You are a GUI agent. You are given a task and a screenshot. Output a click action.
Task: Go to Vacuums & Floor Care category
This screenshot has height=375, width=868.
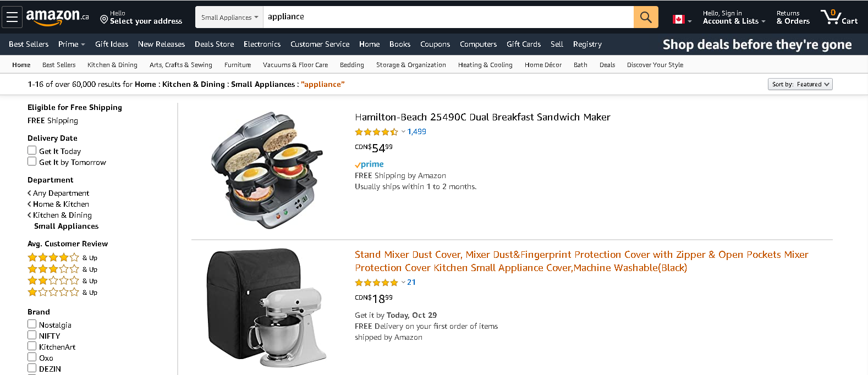tap(295, 65)
